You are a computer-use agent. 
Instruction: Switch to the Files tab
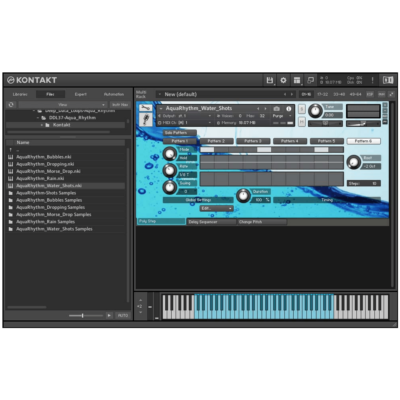(x=50, y=94)
